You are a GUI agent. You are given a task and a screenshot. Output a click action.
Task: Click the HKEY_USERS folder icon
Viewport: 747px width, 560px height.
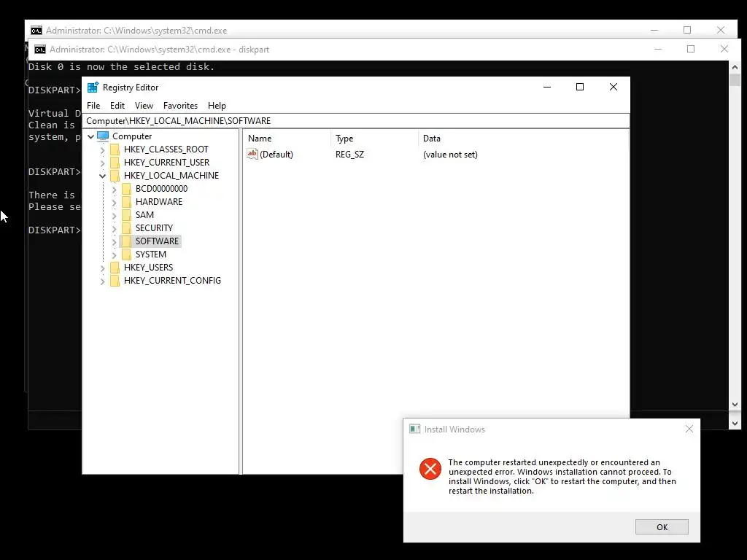[115, 268]
